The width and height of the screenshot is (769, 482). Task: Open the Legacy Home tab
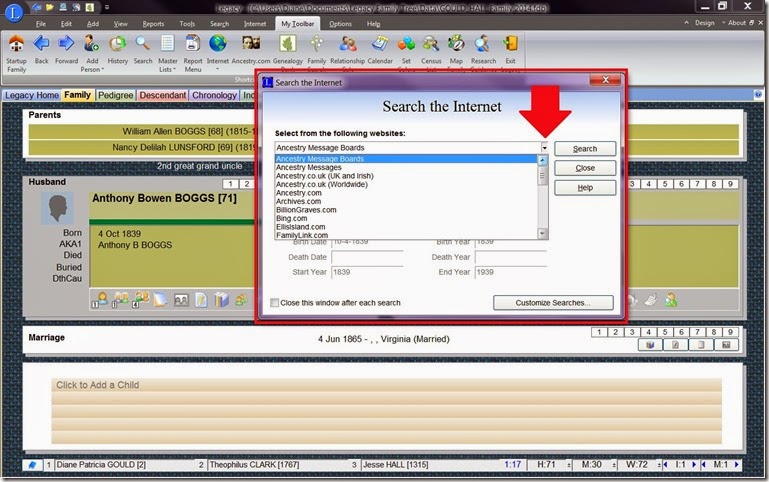[32, 95]
